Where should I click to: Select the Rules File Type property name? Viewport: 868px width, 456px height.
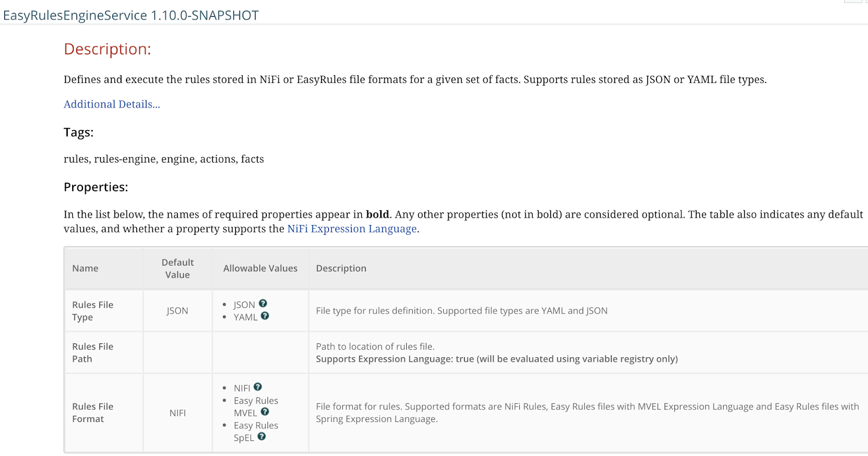(x=93, y=311)
